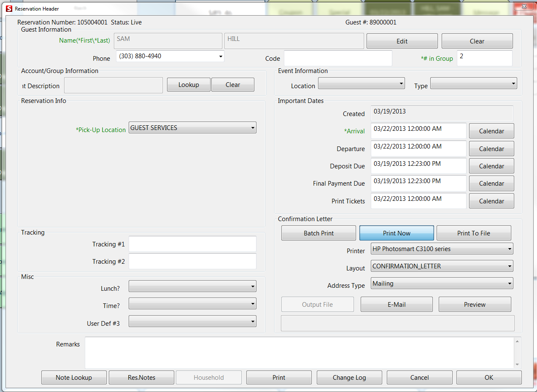The height and width of the screenshot is (392, 537).
Task: Open Calendar for Deposit Due date
Action: coord(491,166)
